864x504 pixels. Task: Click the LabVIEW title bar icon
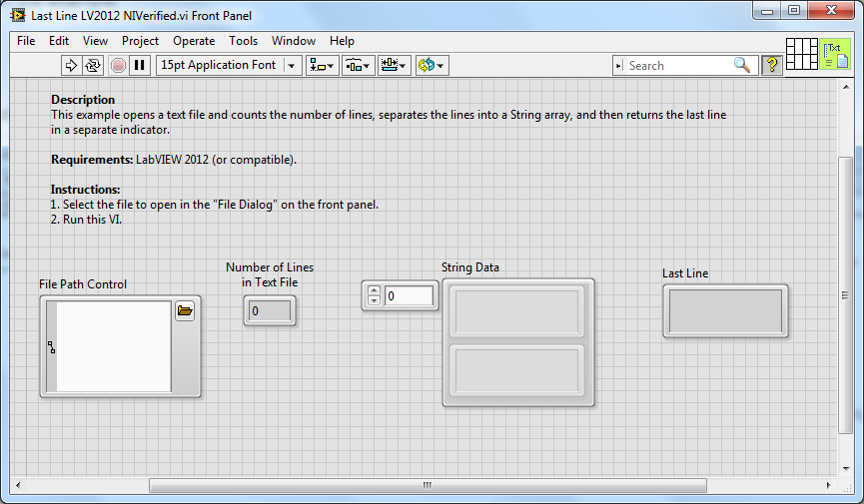pyautogui.click(x=18, y=15)
